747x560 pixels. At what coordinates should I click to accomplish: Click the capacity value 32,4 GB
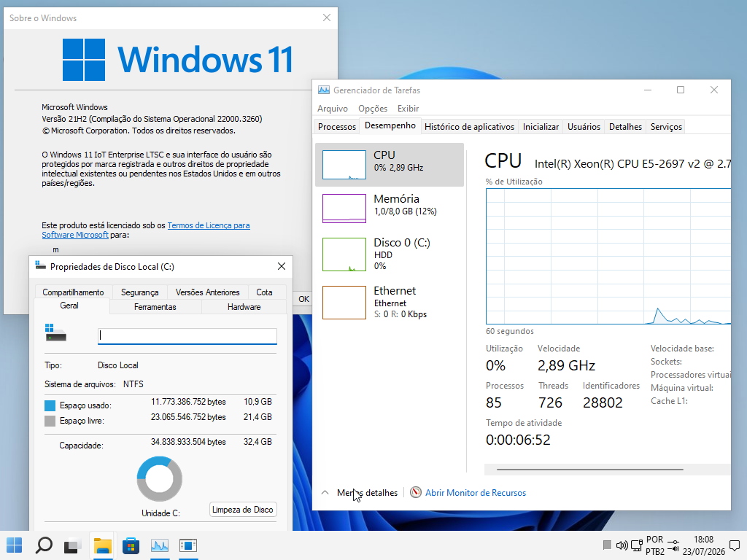pos(258,442)
